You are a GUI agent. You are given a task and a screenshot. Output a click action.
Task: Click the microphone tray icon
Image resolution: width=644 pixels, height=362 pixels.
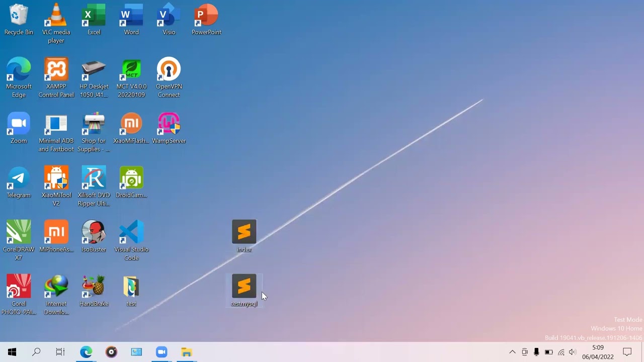click(x=536, y=352)
